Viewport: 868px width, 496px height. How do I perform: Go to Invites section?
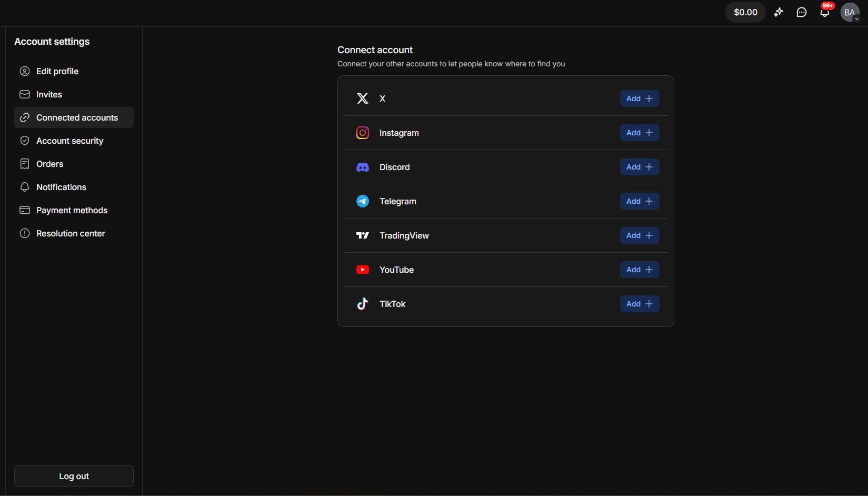click(x=74, y=94)
